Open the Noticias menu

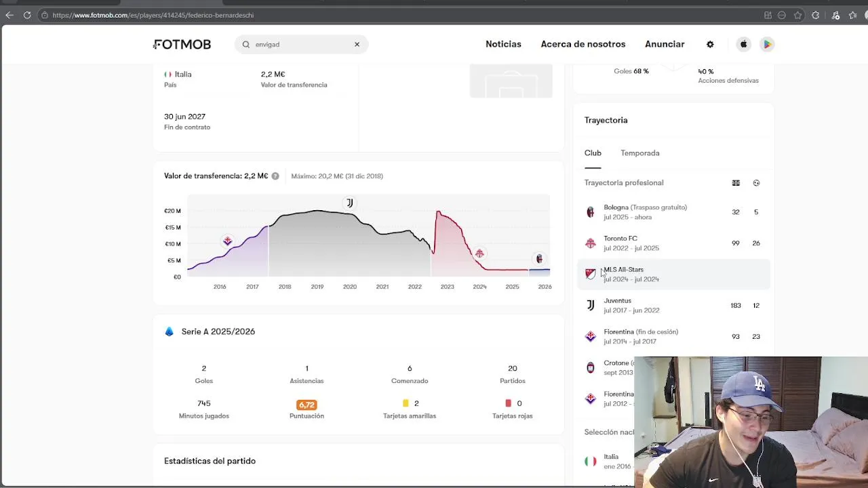[x=503, y=44]
